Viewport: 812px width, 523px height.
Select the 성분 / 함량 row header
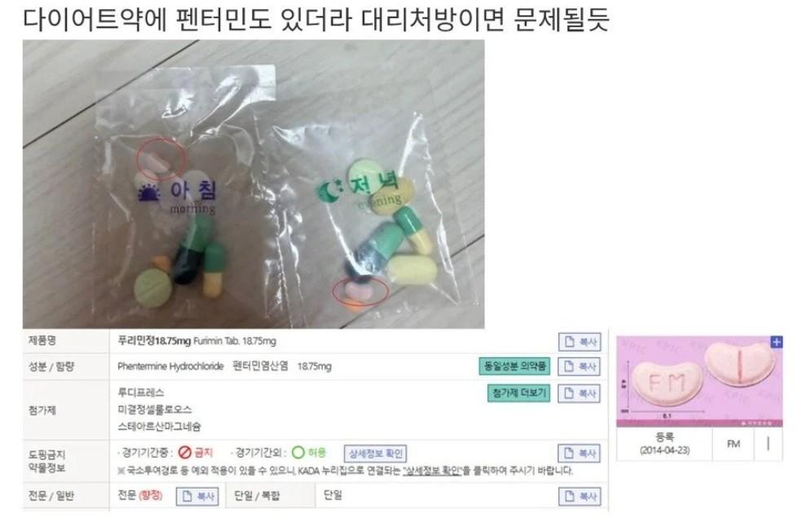tap(51, 366)
